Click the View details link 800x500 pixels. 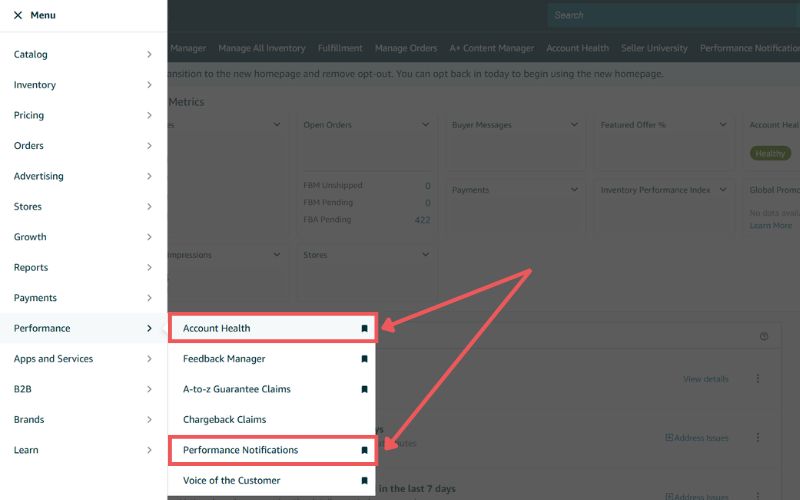click(706, 379)
